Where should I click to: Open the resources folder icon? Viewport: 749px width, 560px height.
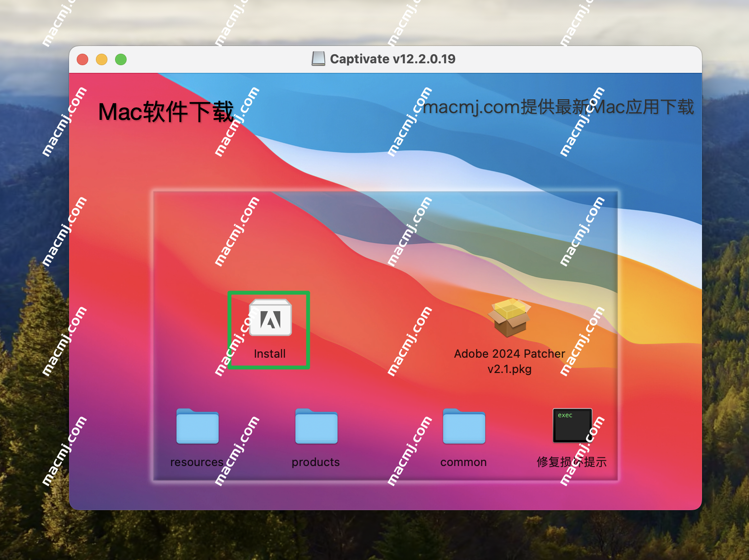(x=198, y=426)
